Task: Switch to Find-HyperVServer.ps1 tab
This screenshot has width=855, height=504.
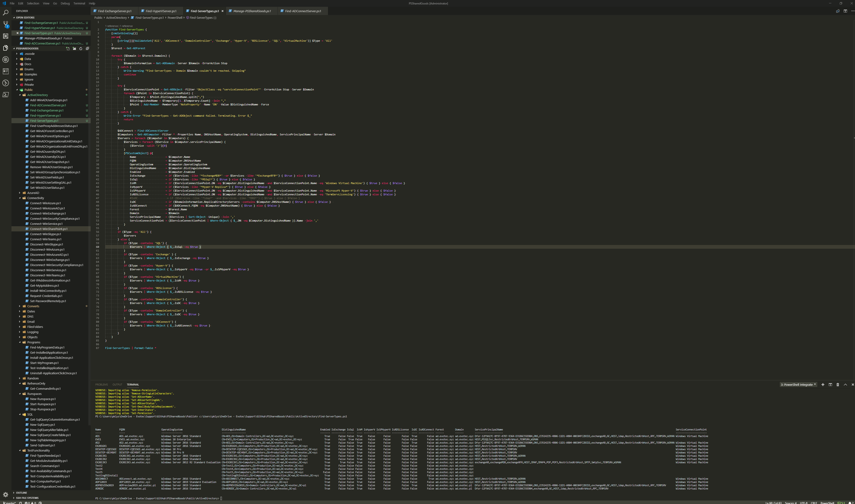Action: click(x=161, y=11)
